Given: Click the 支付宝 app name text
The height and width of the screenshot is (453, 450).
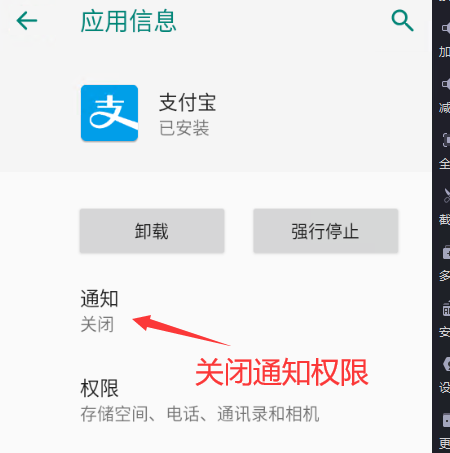Looking at the screenshot, I should click(188, 103).
